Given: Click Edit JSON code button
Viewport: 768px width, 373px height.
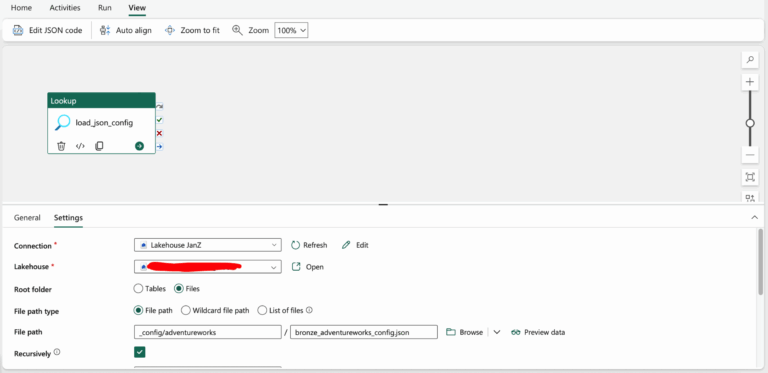Looking at the screenshot, I should click(x=48, y=30).
